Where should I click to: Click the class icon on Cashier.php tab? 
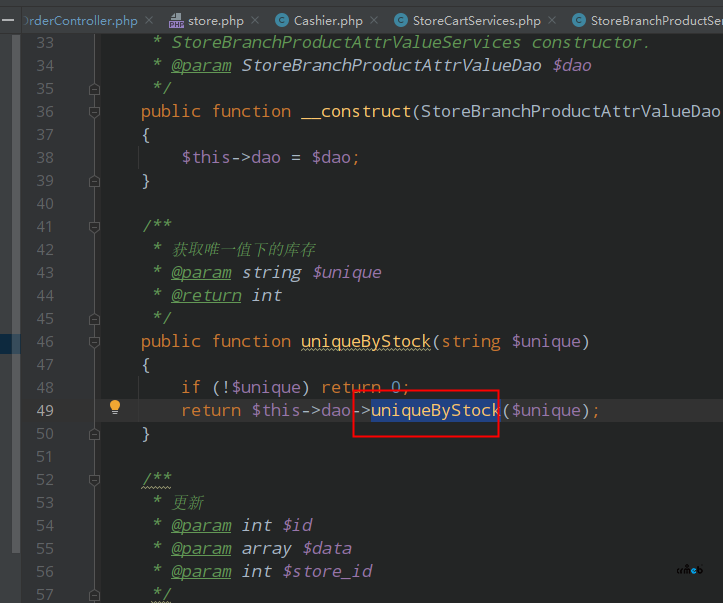(x=282, y=20)
